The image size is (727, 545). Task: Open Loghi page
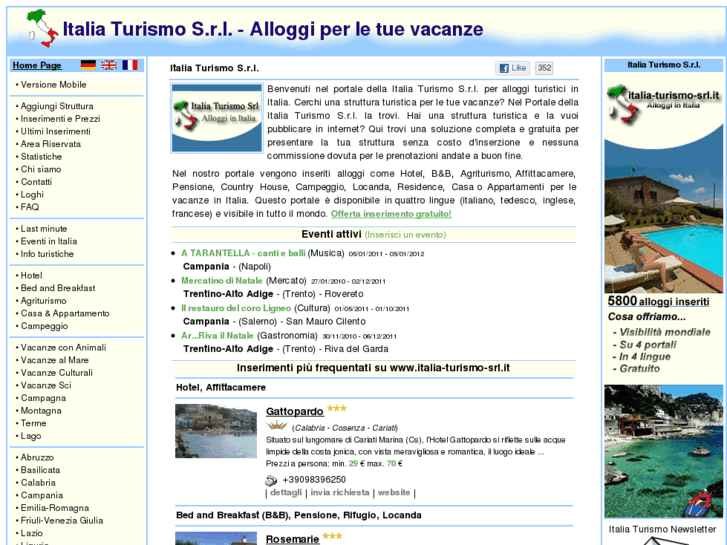(x=32, y=195)
